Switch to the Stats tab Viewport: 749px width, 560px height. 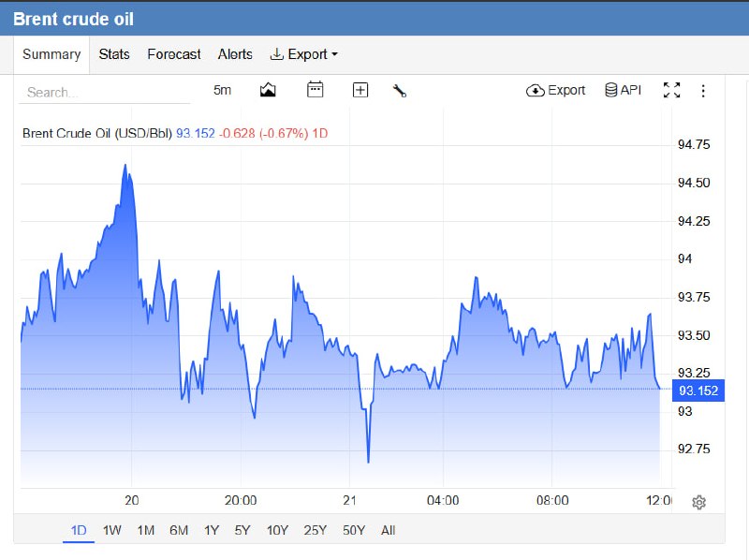pyautogui.click(x=114, y=54)
